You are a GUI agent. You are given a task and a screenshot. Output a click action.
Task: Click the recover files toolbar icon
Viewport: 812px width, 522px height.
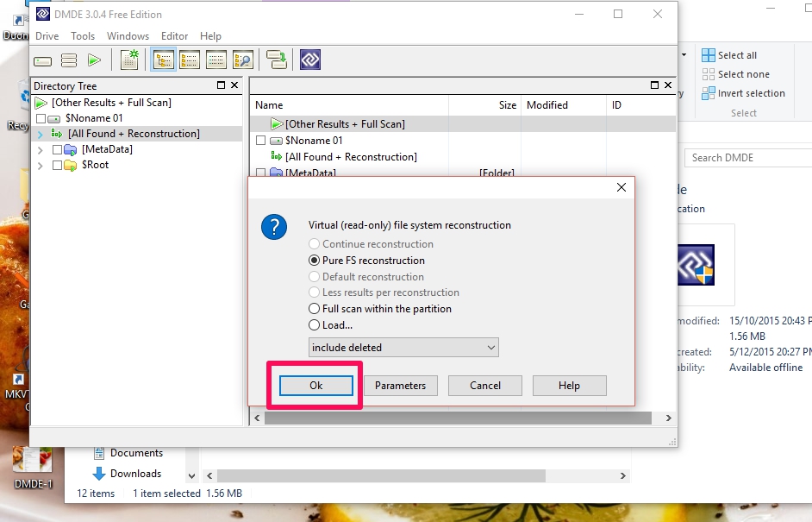coord(277,60)
